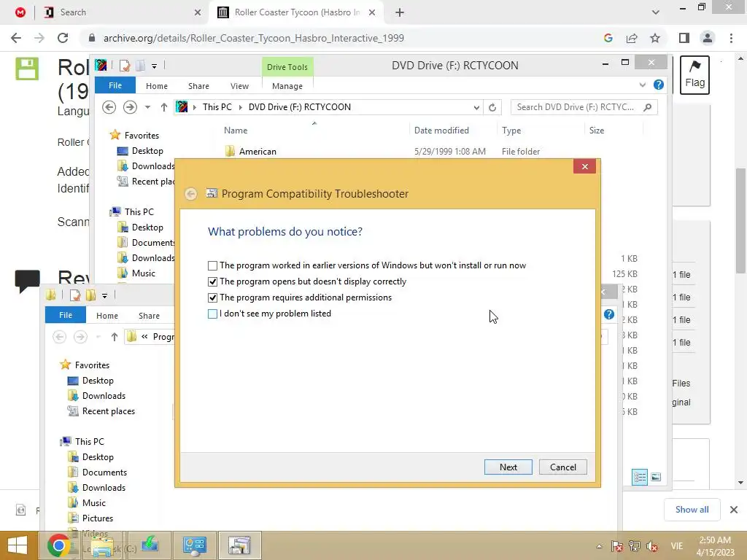Open Home tab in DVD Drive window
Image resolution: width=747 pixels, height=560 pixels.
[x=157, y=86]
